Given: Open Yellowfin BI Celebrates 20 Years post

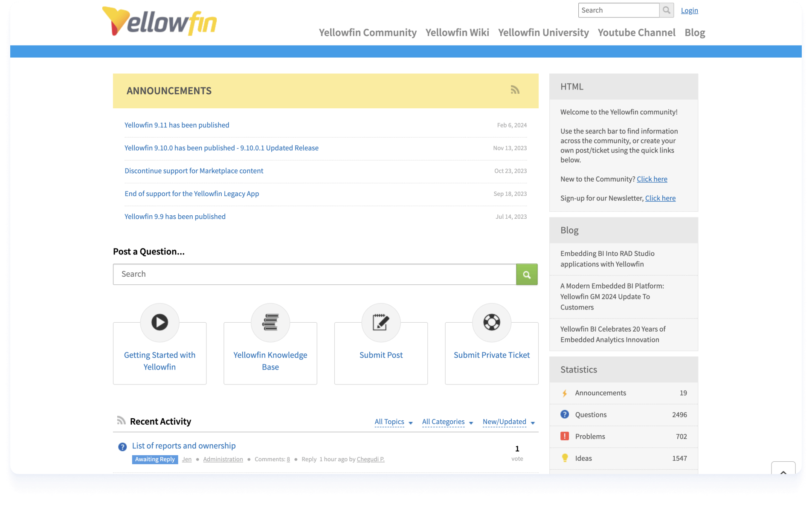Looking at the screenshot, I should pos(613,334).
